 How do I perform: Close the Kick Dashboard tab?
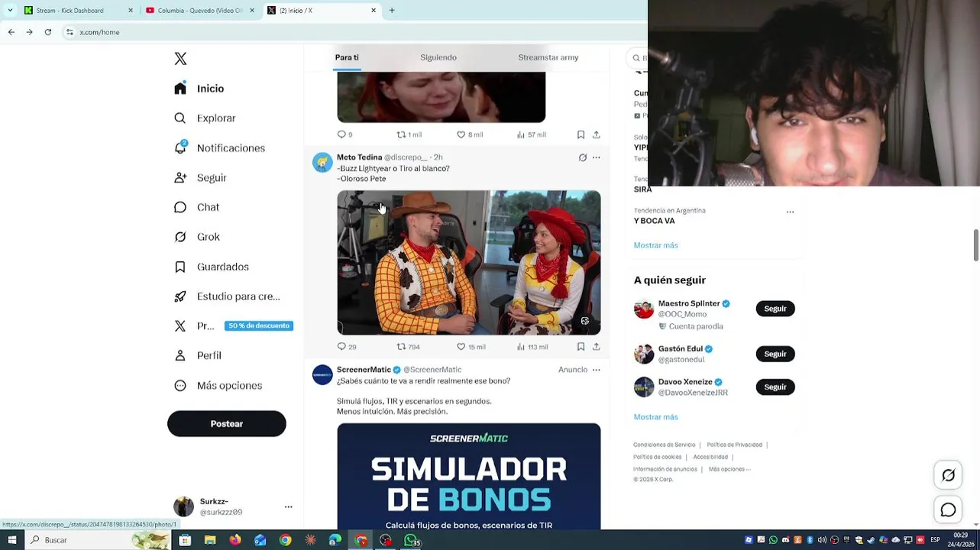131,11
